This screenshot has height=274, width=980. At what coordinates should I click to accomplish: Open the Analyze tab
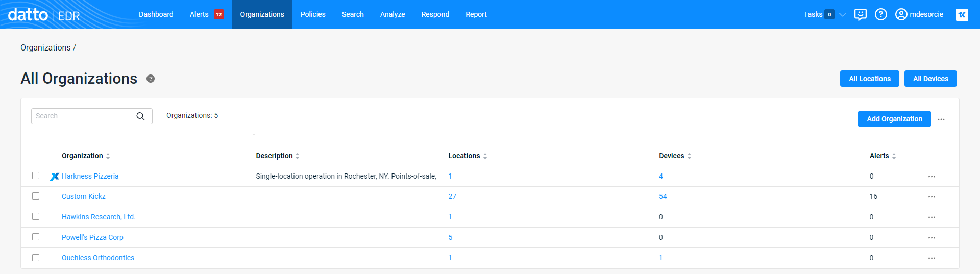click(x=393, y=14)
